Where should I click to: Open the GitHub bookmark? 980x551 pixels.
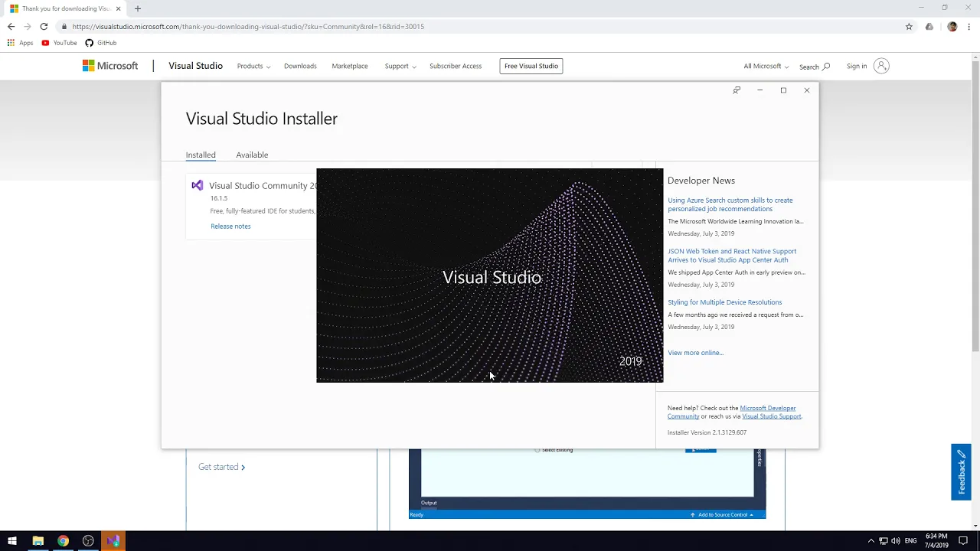(101, 43)
